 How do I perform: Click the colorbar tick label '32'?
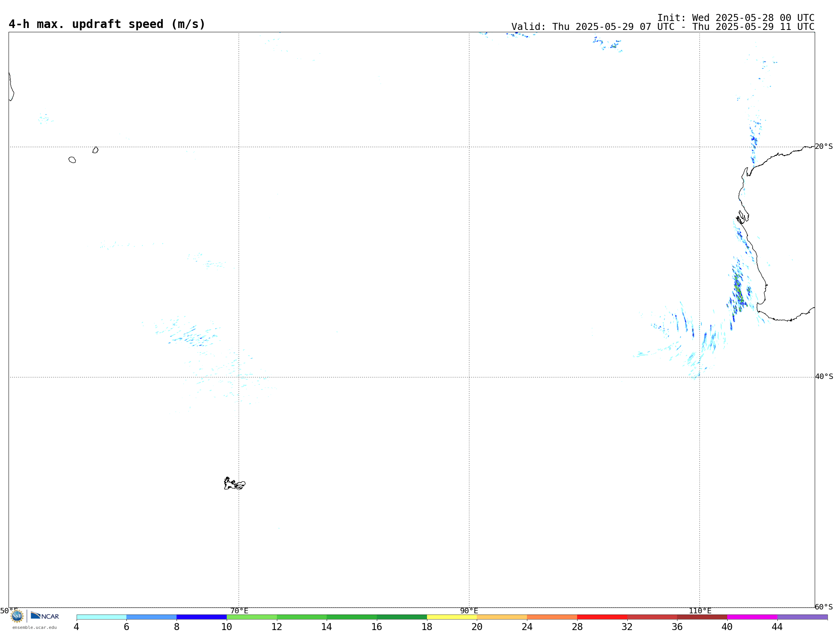627,627
